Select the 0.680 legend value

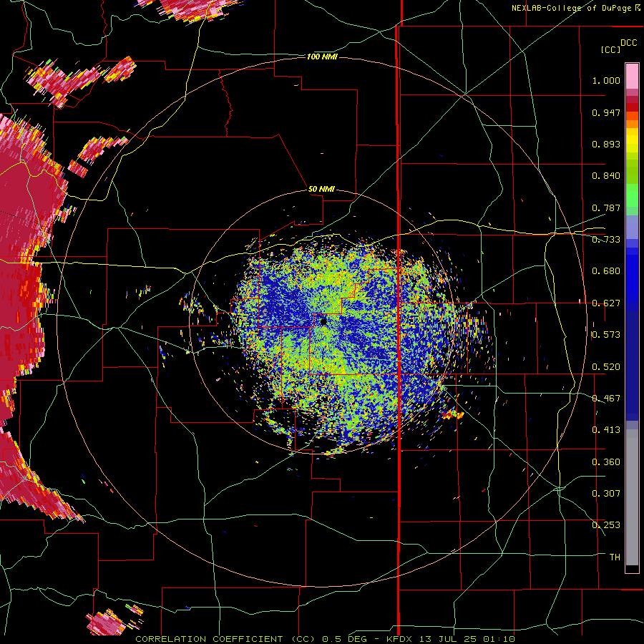point(606,271)
